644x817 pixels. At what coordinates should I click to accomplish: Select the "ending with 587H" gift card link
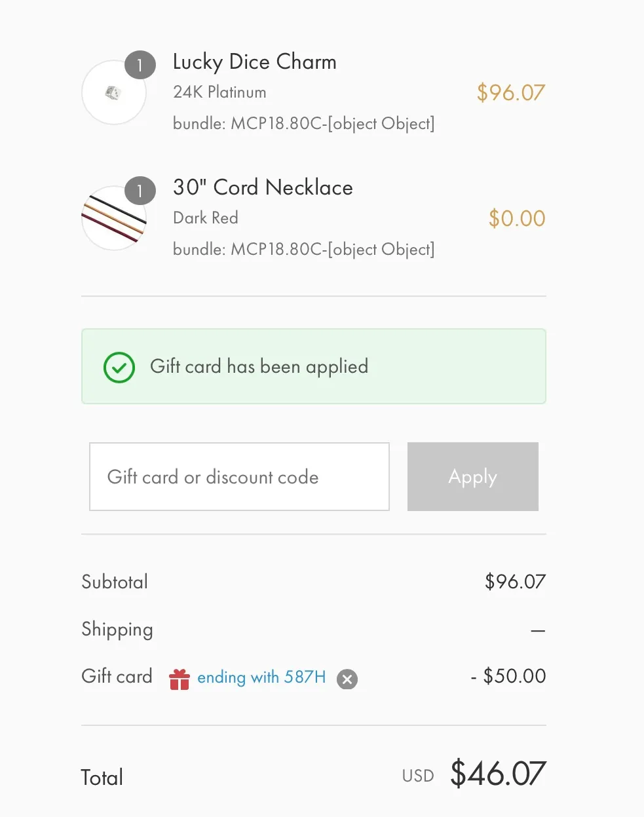(261, 677)
